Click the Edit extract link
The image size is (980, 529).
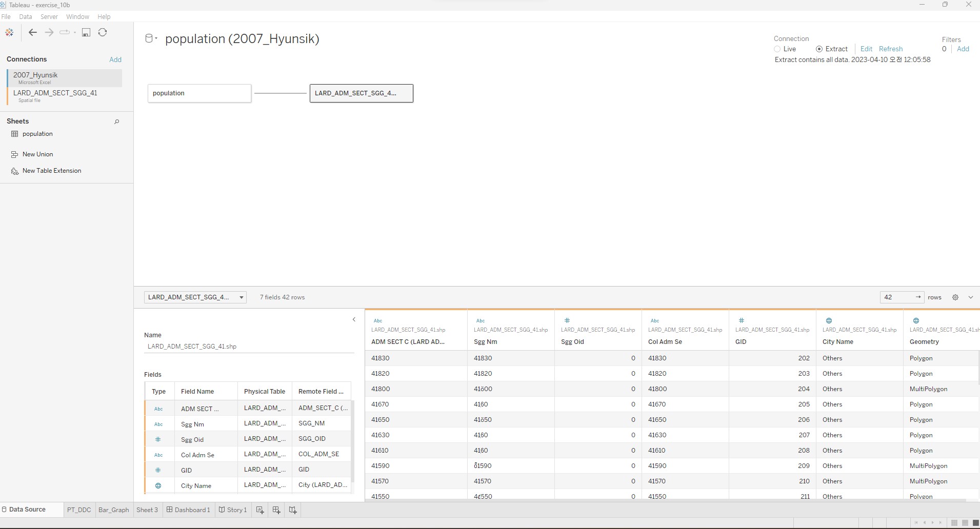point(866,49)
